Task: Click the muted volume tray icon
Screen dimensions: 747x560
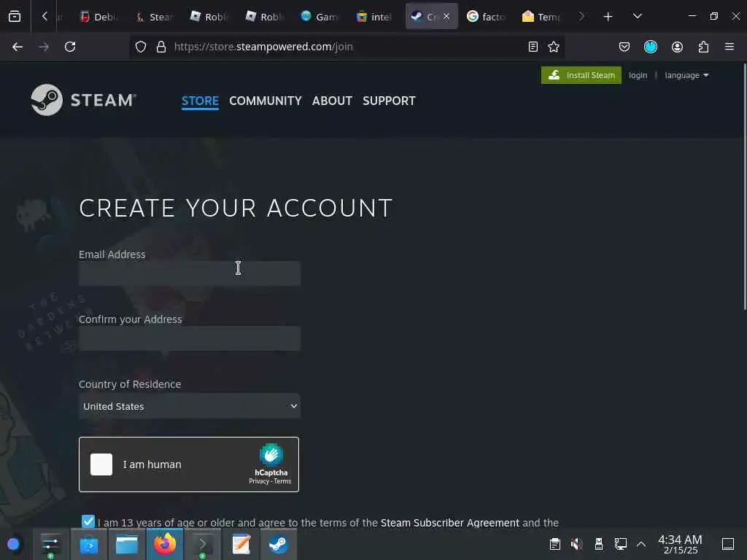Action: (x=577, y=544)
